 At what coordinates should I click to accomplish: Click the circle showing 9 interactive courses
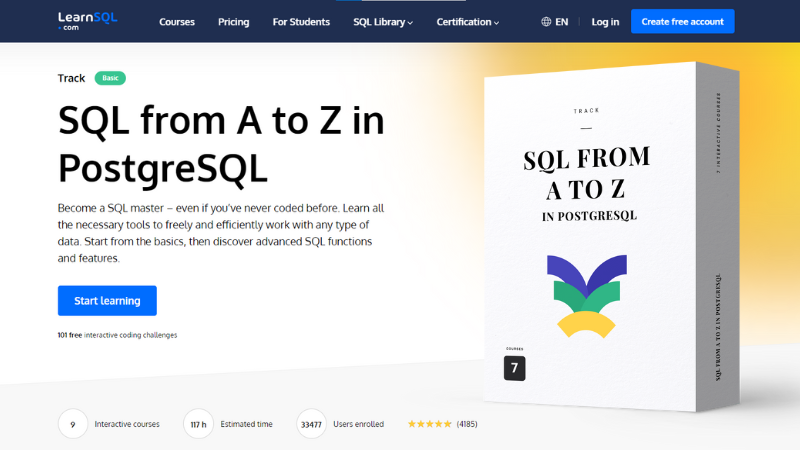(x=72, y=424)
